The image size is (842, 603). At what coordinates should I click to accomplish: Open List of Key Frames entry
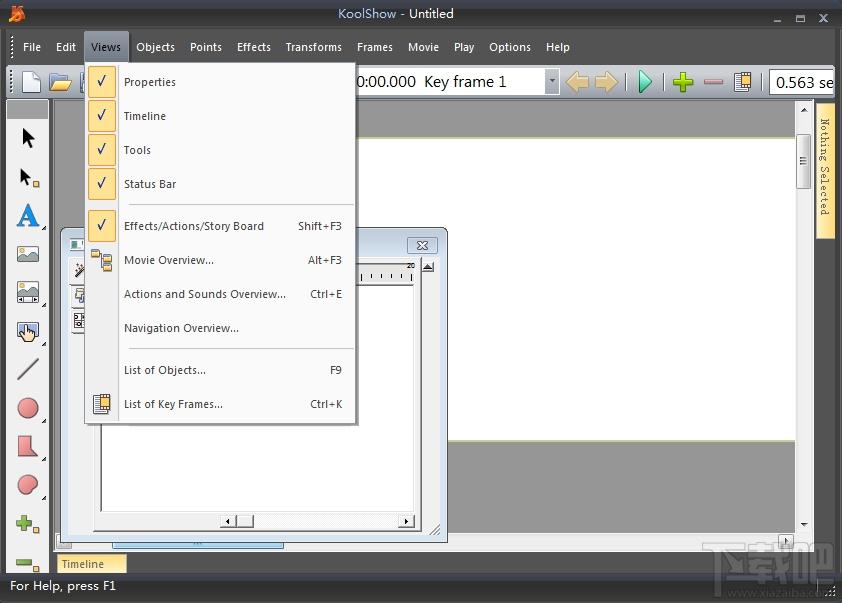coord(221,404)
